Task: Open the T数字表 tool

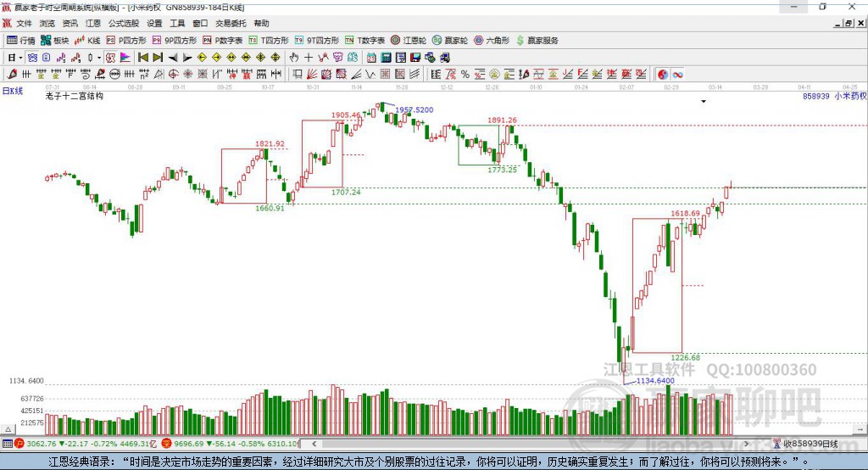Action: click(x=364, y=41)
